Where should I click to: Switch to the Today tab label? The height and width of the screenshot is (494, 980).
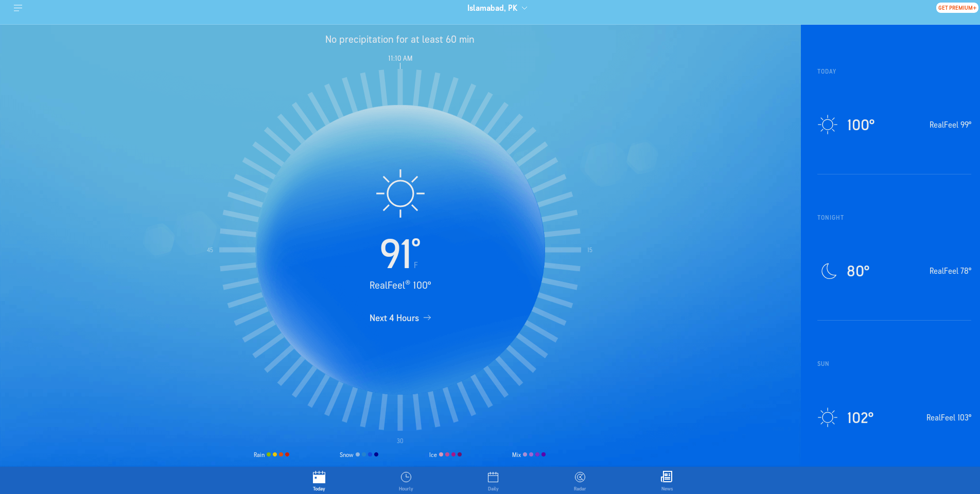319,489
